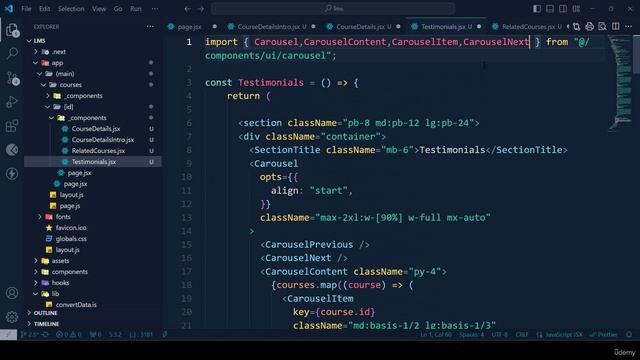Open editor More Actions ellipsis
This screenshot has height=360, width=640.
(x=629, y=27)
